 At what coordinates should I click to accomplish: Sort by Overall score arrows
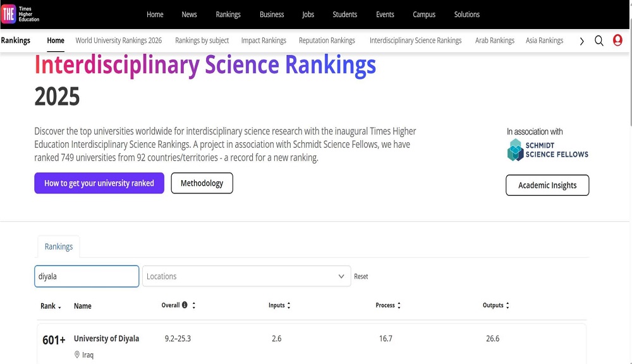pyautogui.click(x=194, y=305)
